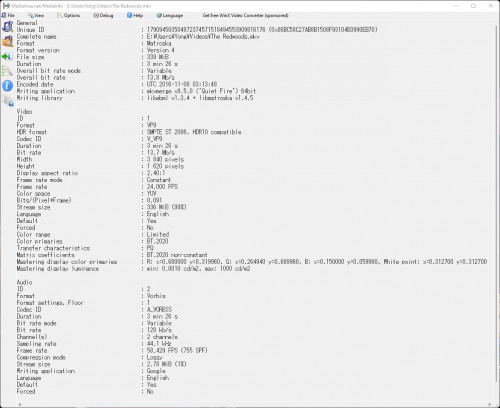Screen dimensions: 500x408
Task: Click the Vorbis audio format value
Action: 156,296
